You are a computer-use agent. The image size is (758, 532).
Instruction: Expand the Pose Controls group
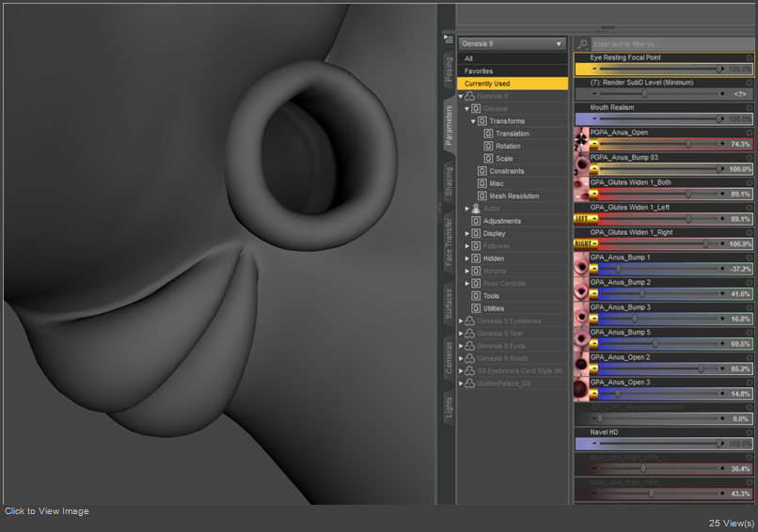[x=467, y=284]
